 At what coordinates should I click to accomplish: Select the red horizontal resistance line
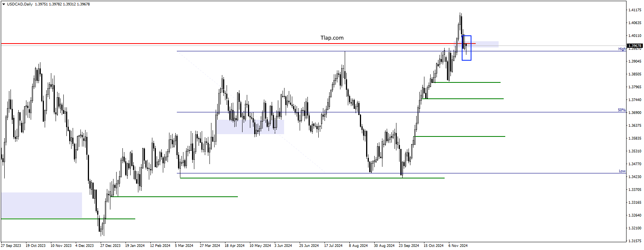pyautogui.click(x=233, y=44)
